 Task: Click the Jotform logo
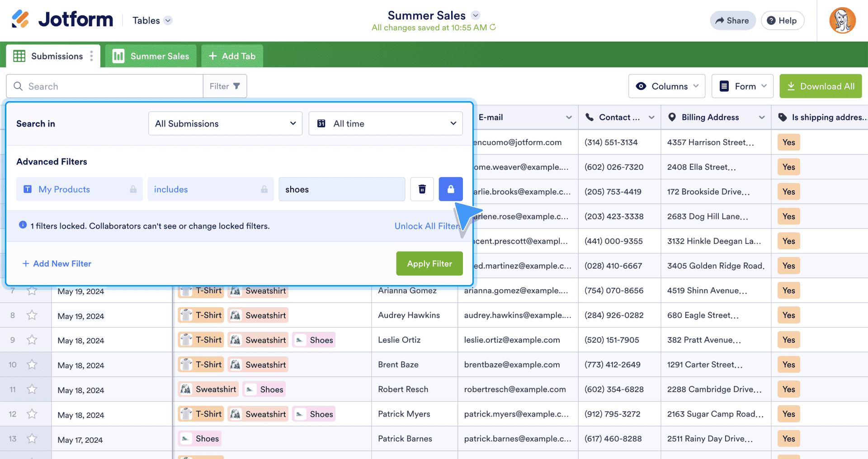62,20
